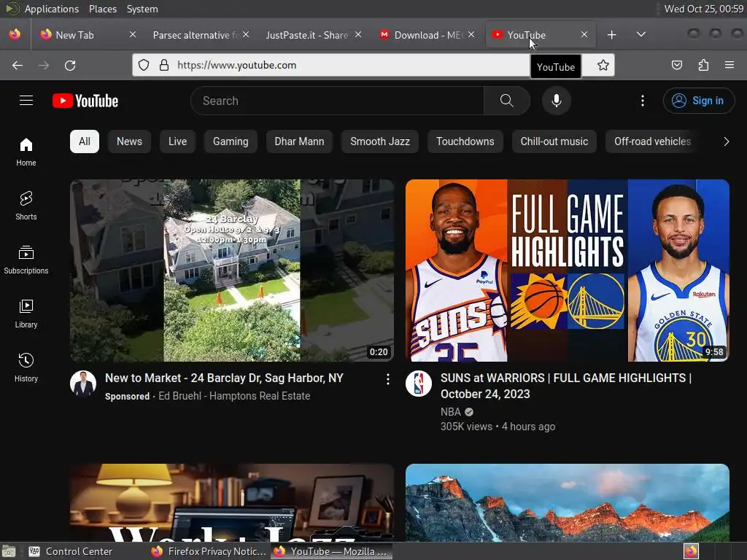747x560 pixels.
Task: Open New to Market Barclay Dr title
Action: point(224,378)
